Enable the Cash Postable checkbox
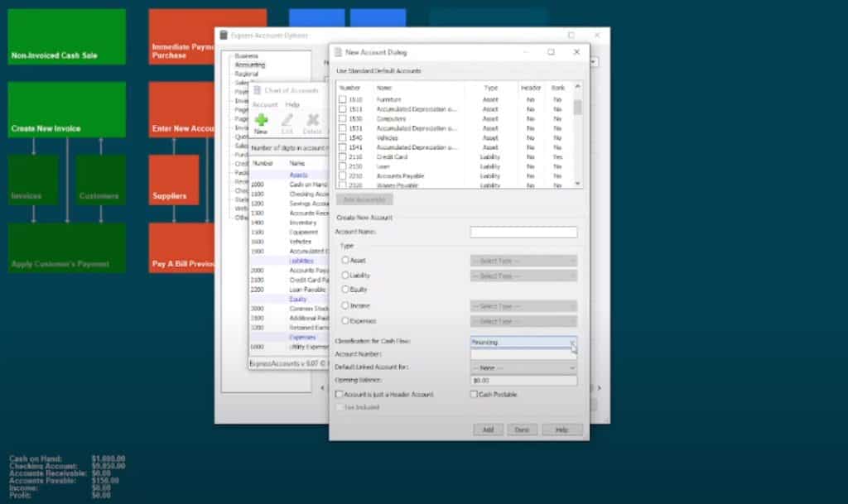This screenshot has width=848, height=504. [x=474, y=395]
